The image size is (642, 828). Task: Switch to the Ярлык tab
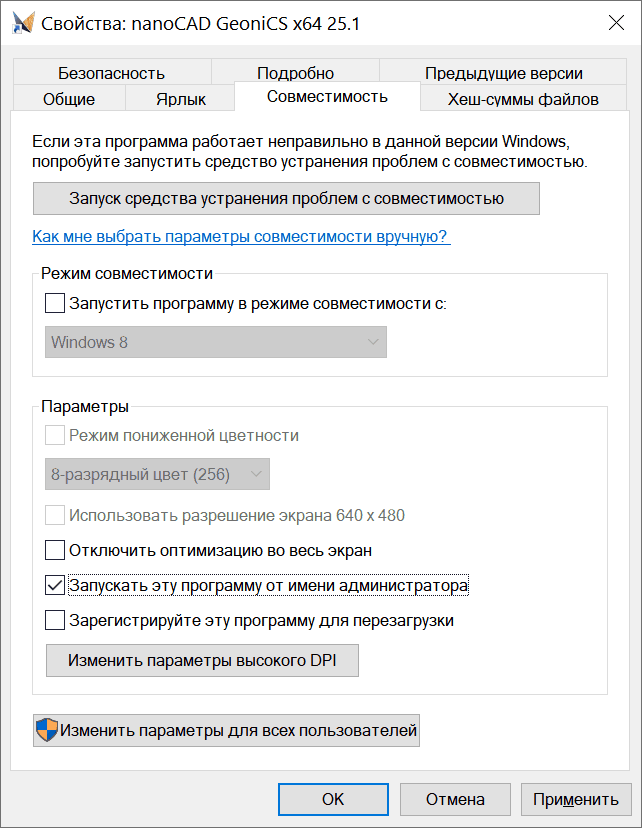pyautogui.click(x=181, y=99)
